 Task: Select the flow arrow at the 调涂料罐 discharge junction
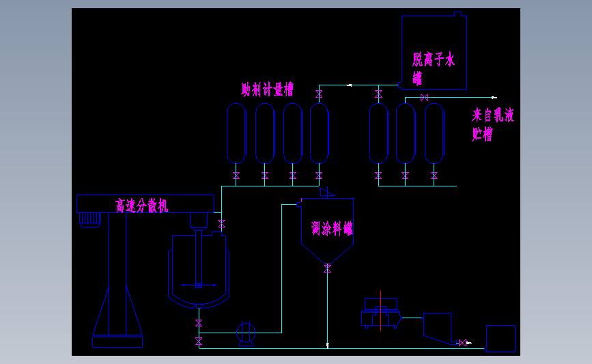coord(327,345)
